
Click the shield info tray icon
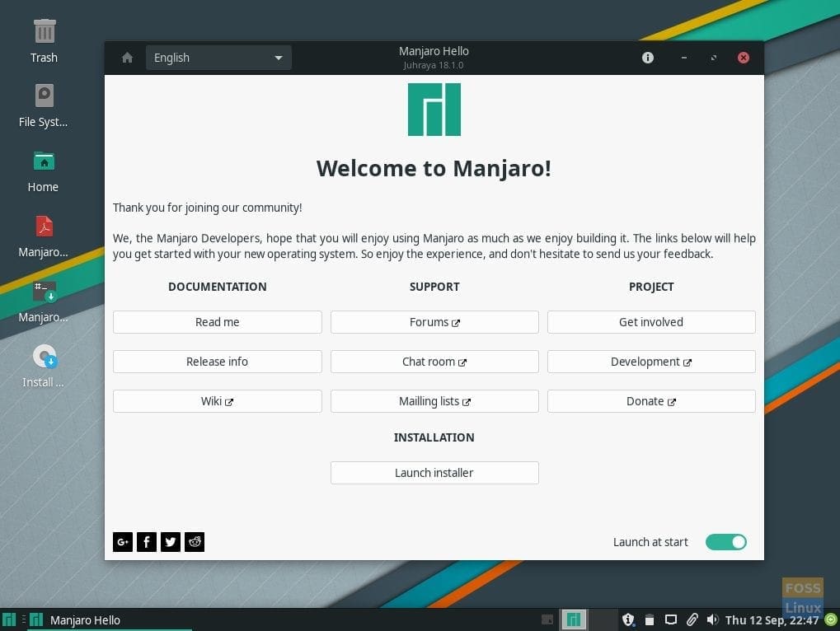click(x=628, y=619)
